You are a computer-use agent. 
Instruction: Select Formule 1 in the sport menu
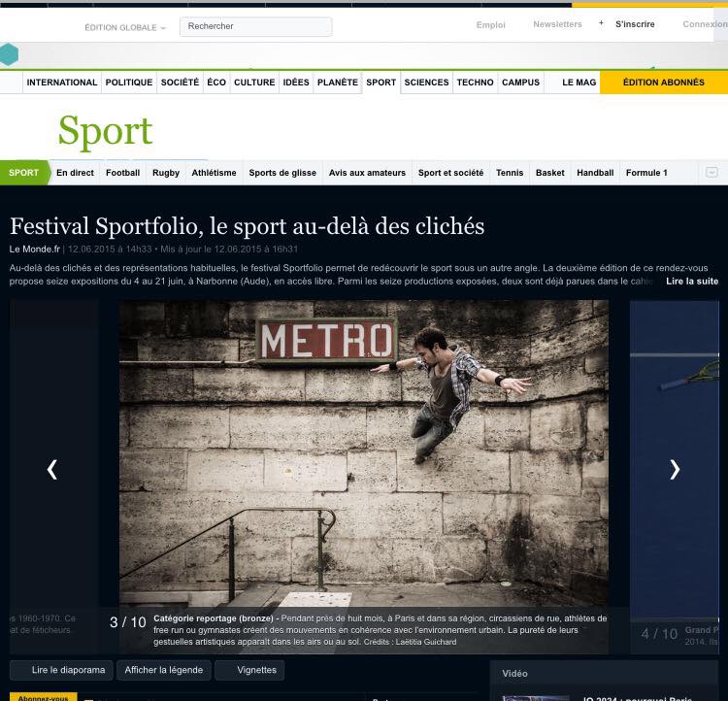point(646,173)
